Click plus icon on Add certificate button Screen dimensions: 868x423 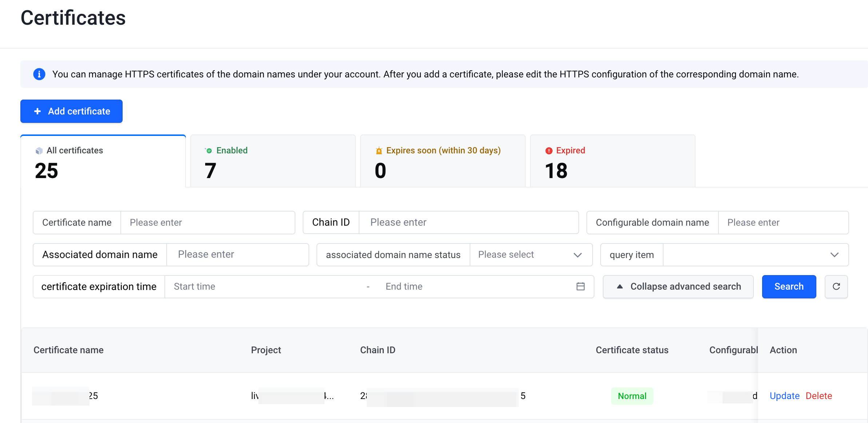37,111
